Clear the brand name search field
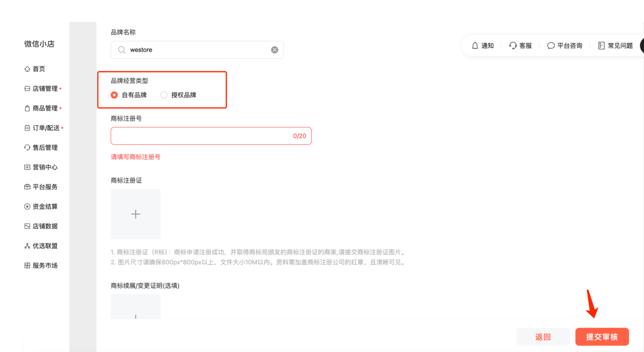The image size is (644, 352). coord(275,50)
